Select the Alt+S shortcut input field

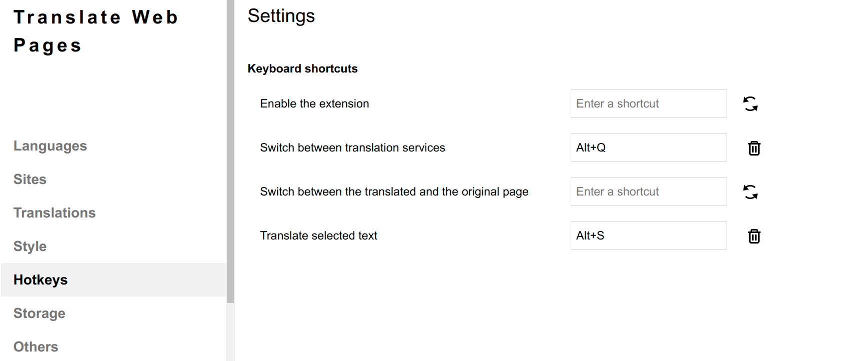click(x=648, y=235)
